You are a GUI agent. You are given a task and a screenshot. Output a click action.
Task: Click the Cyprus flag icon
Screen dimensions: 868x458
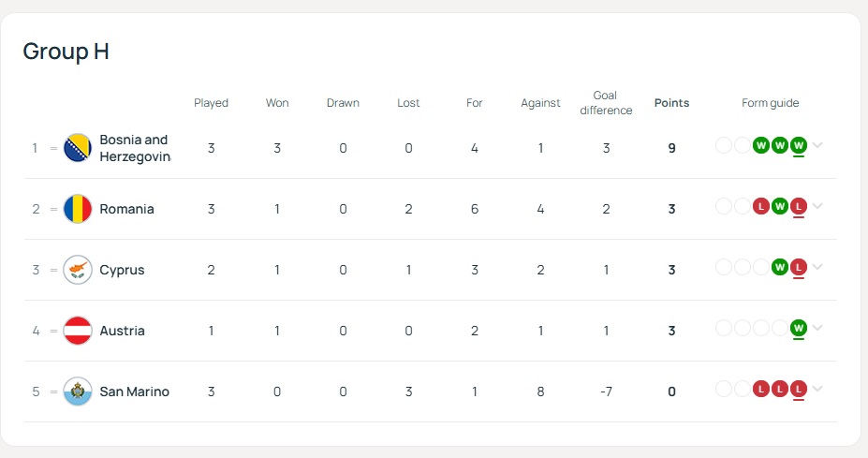coord(77,270)
